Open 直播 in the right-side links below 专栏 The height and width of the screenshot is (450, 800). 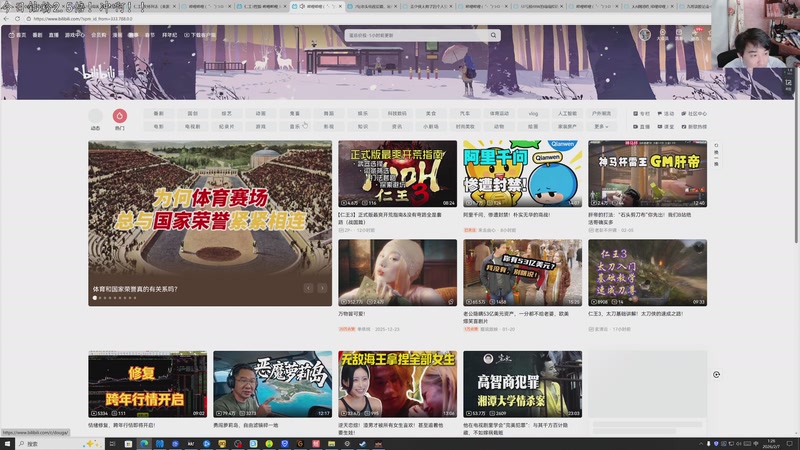[x=641, y=127]
